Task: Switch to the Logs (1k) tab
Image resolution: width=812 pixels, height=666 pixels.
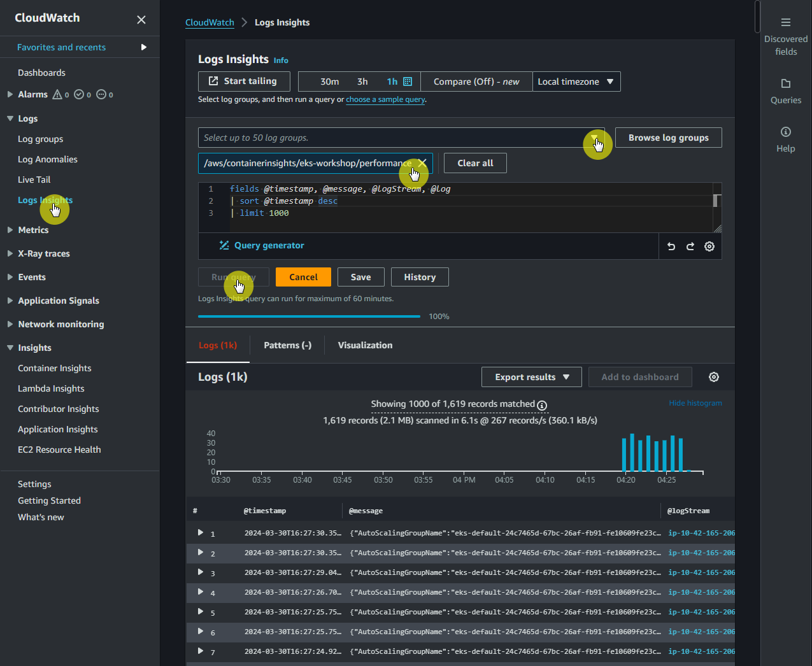Action: 218,345
